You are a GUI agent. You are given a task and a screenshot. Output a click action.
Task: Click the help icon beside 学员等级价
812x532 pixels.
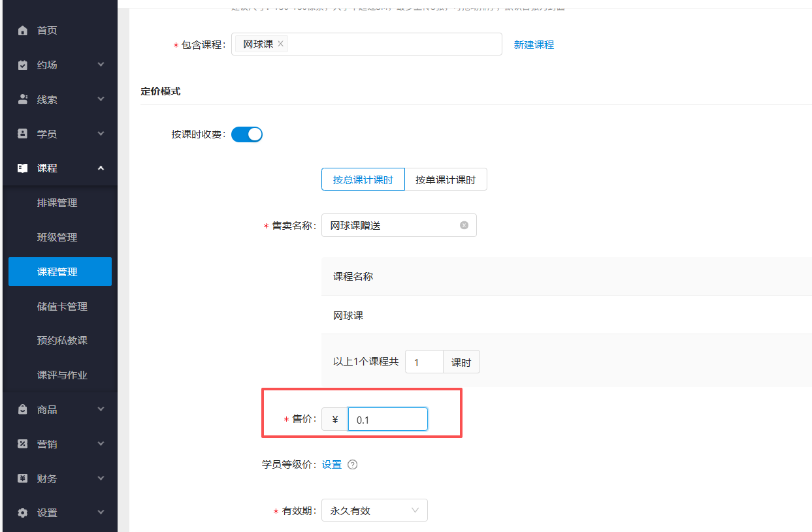[353, 464]
